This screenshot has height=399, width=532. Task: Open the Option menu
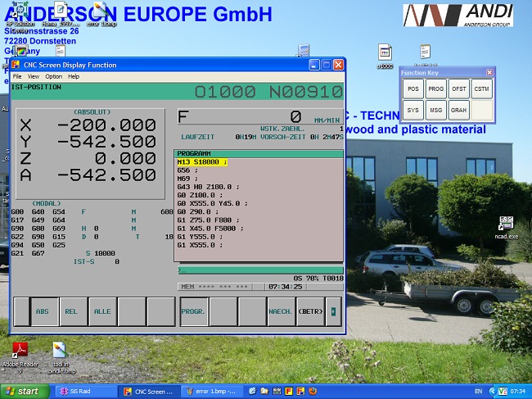pyautogui.click(x=53, y=76)
